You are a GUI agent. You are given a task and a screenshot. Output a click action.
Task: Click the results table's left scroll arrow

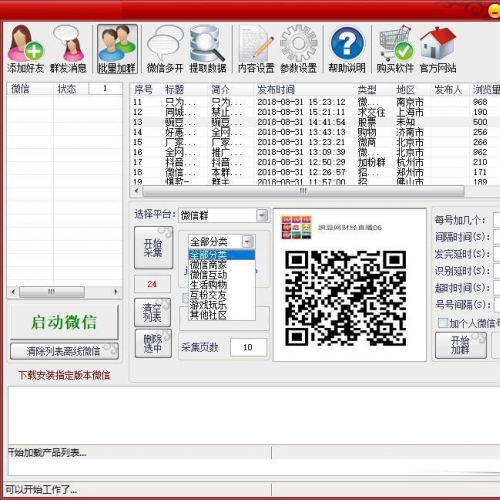tap(136, 191)
